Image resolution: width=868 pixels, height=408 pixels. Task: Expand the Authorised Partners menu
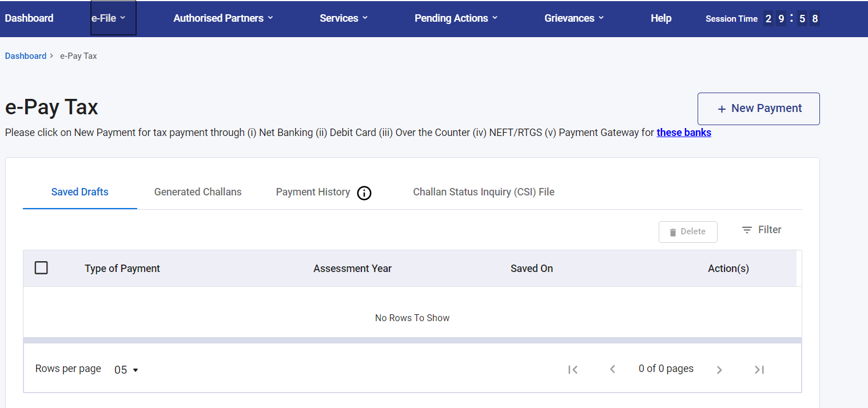223,18
